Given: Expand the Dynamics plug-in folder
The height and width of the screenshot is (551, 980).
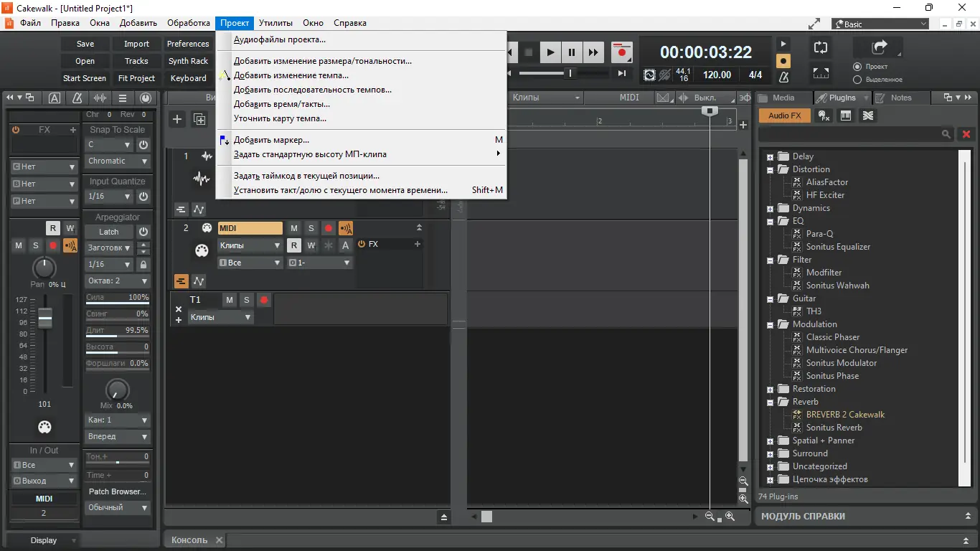Looking at the screenshot, I should pos(770,208).
